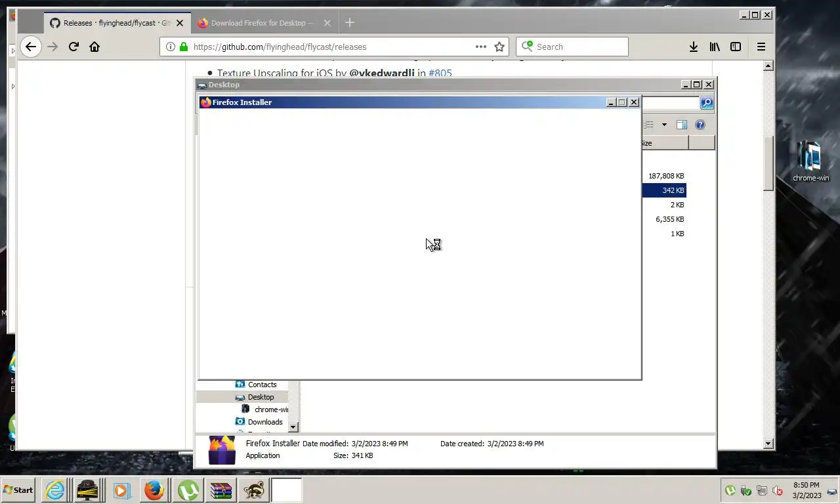
Task: Select the 2 KB file row
Action: (x=664, y=205)
